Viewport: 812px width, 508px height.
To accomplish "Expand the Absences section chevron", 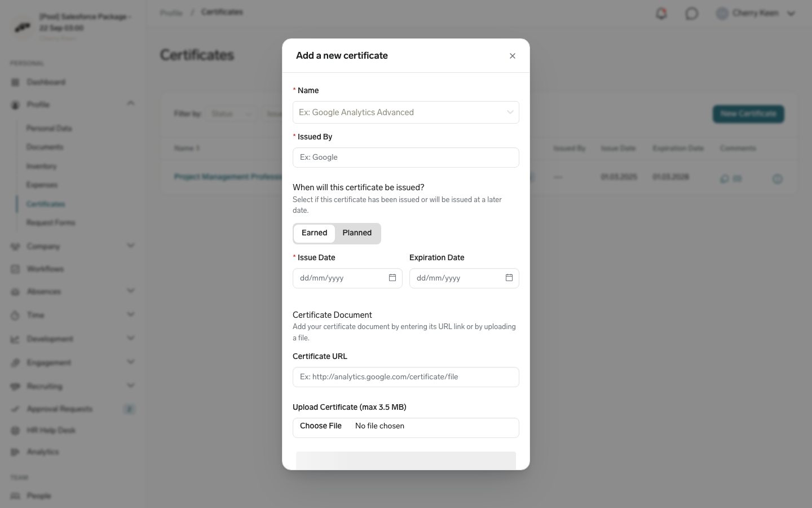I will tap(131, 291).
